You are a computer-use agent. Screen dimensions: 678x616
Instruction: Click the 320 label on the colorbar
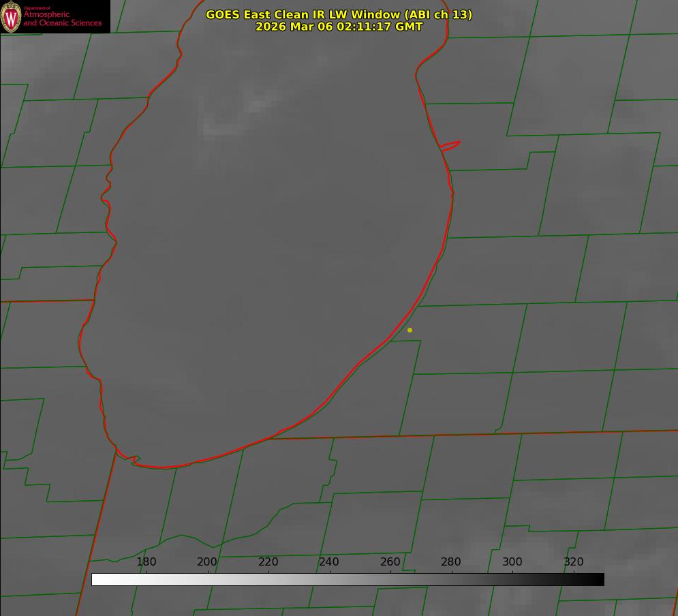[x=574, y=562]
